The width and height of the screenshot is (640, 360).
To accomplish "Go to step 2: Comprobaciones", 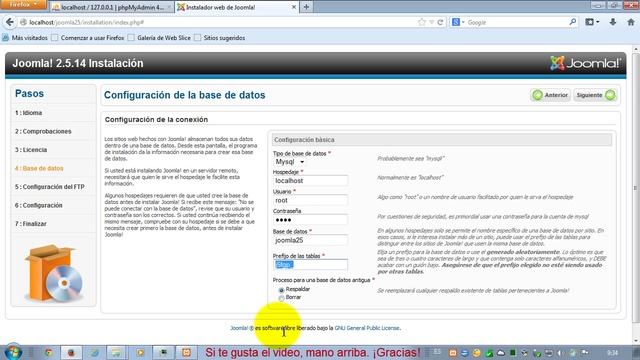I will coord(43,131).
